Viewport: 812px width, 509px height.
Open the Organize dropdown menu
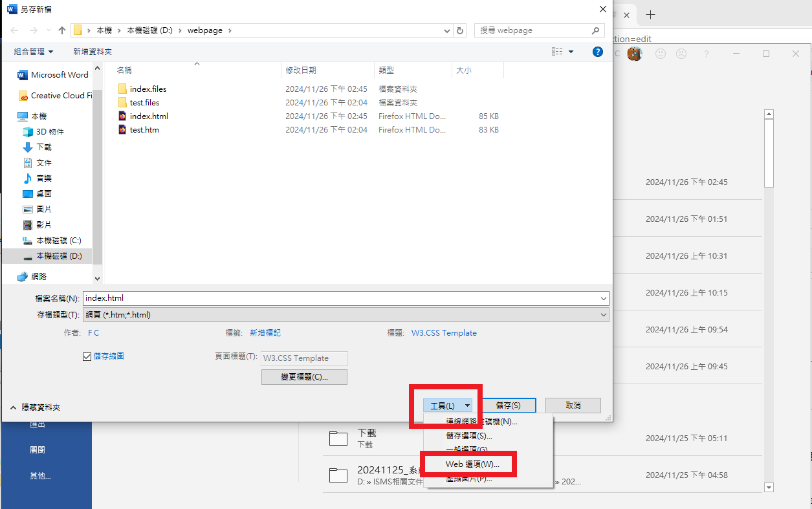click(34, 52)
